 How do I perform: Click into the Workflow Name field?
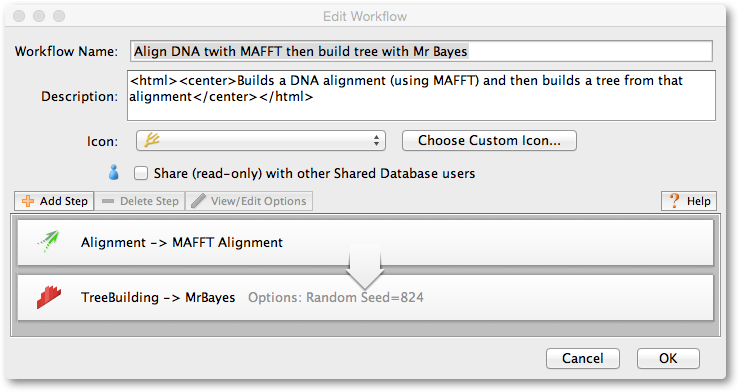(x=421, y=51)
